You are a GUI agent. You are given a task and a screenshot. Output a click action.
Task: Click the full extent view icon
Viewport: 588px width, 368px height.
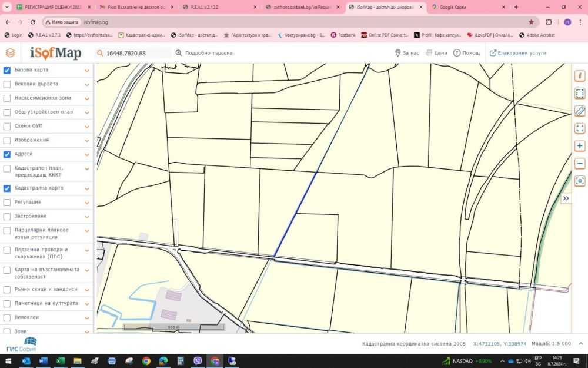580,128
